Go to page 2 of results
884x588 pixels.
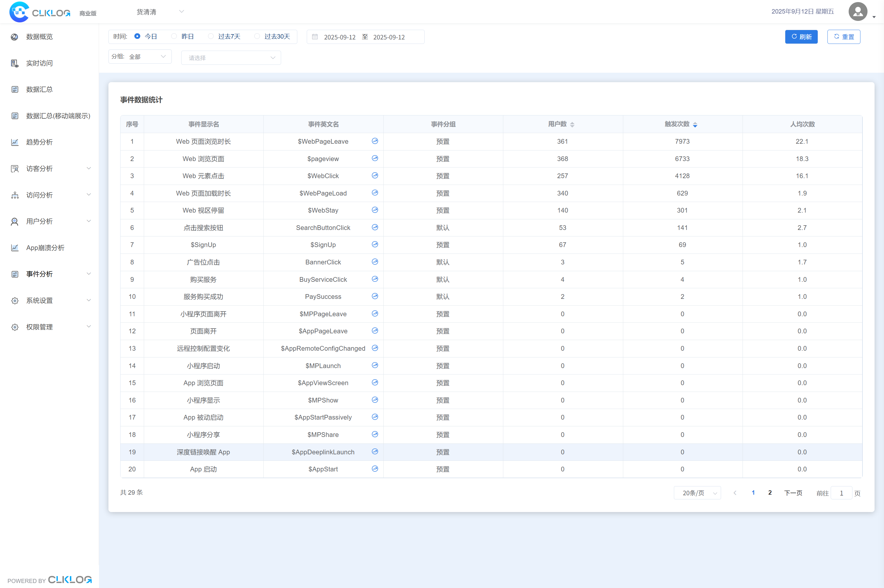coord(770,493)
